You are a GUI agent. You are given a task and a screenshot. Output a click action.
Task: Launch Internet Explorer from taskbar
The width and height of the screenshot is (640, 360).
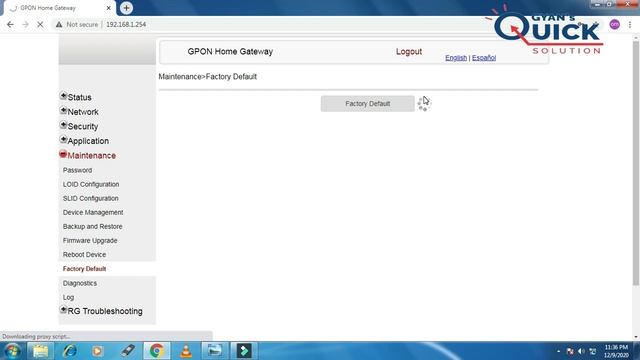click(x=69, y=351)
